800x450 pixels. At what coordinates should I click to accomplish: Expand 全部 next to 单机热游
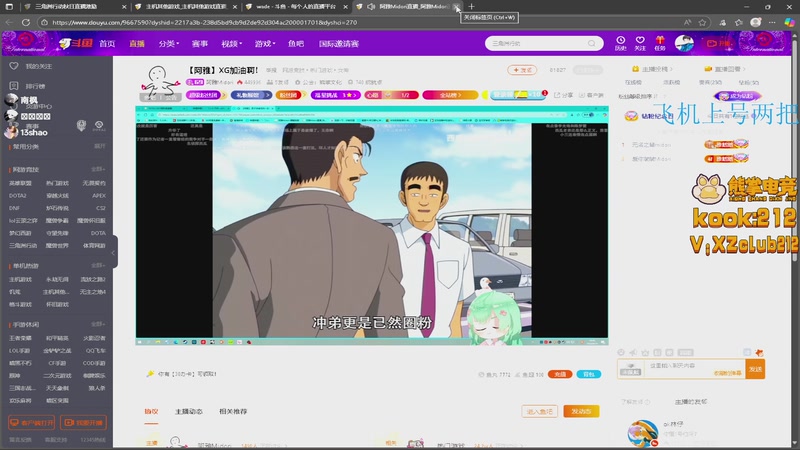[x=98, y=265]
